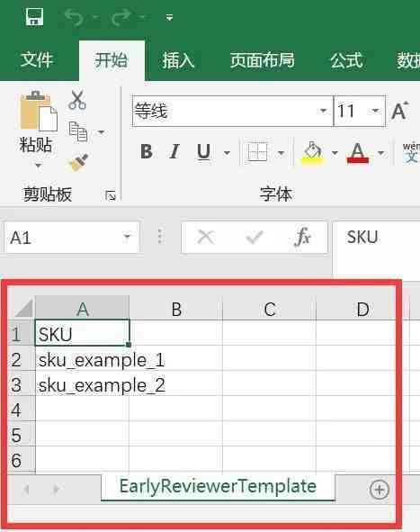Select cell containing sku_example_2

point(83,385)
